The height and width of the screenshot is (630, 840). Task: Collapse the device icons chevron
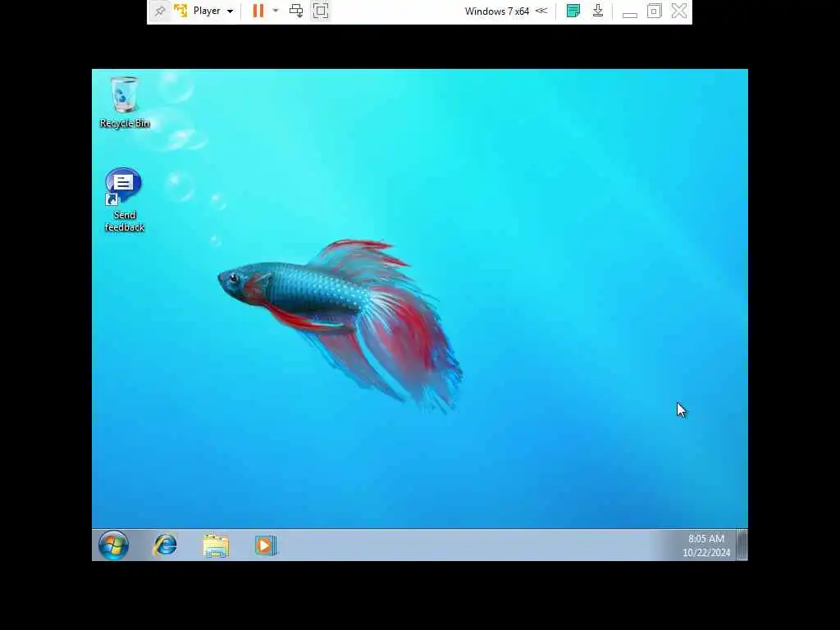tap(541, 11)
